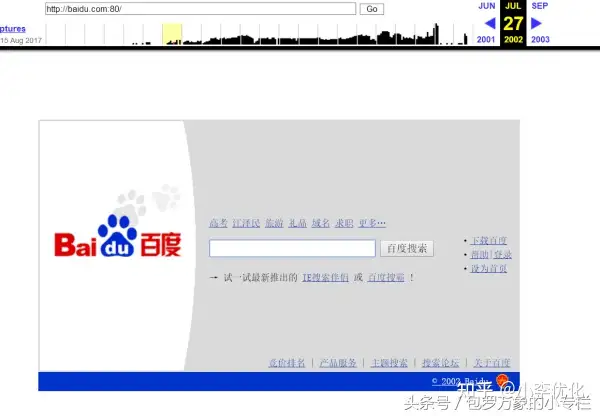
Task: Open the 产品服务 footer link
Action: click(338, 362)
